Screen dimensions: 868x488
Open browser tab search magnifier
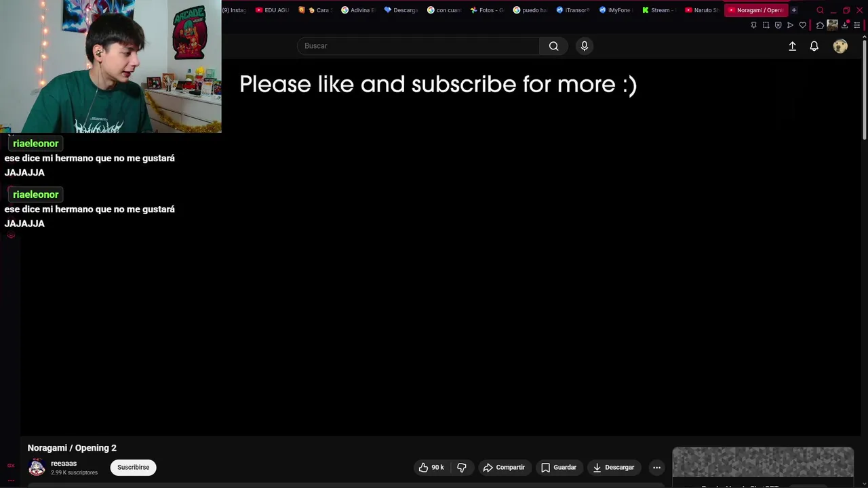820,10
